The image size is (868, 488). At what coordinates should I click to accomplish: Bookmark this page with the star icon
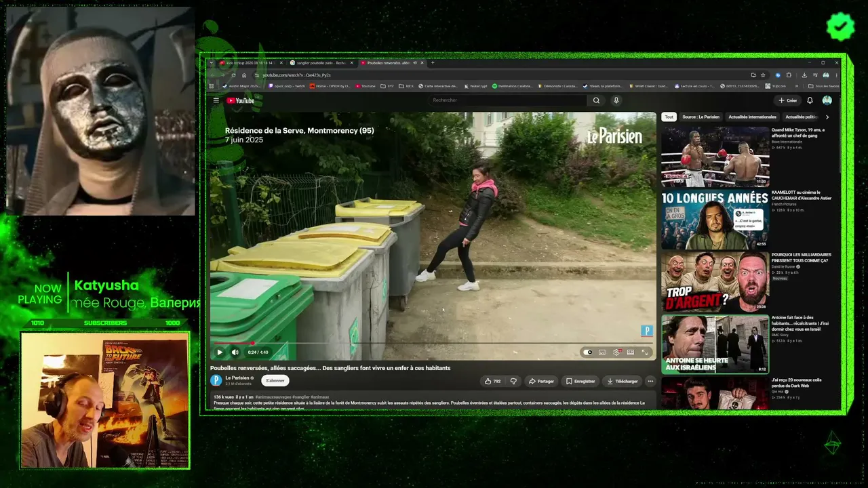coord(763,75)
